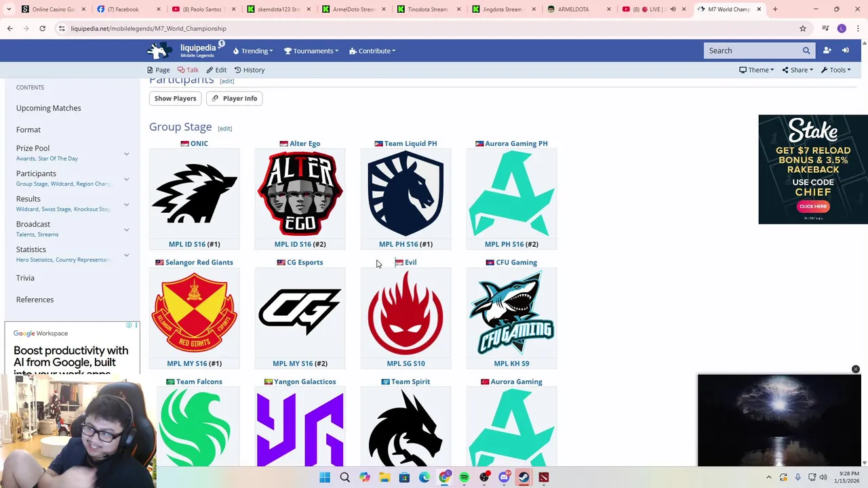The image size is (868, 488).
Task: Switch to the Talk tab
Action: (188, 70)
